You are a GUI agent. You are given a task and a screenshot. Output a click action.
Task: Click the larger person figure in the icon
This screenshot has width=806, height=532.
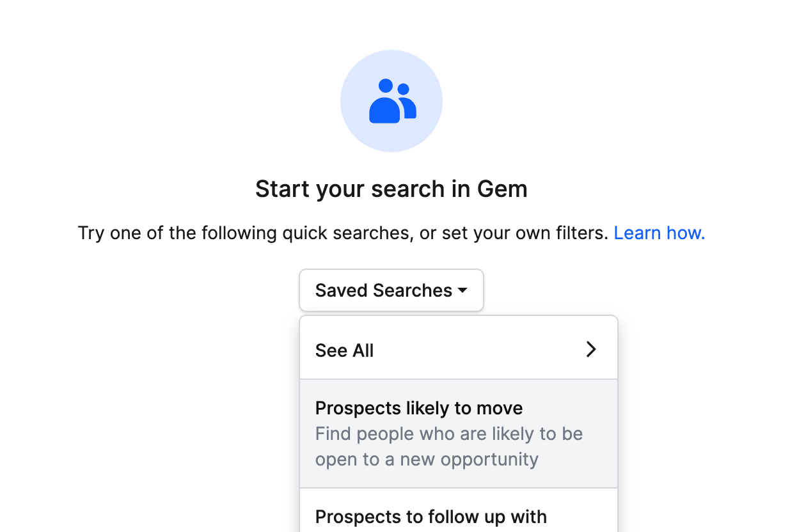[385, 102]
